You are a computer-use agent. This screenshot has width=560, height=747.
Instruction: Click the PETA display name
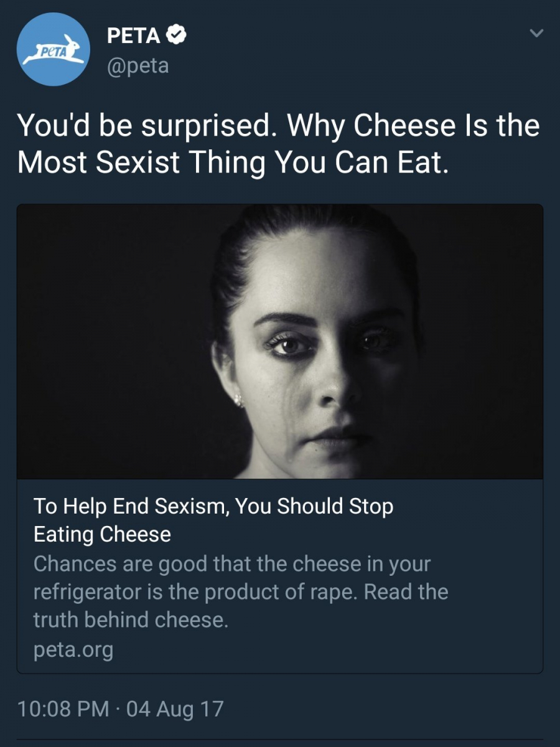click(134, 37)
